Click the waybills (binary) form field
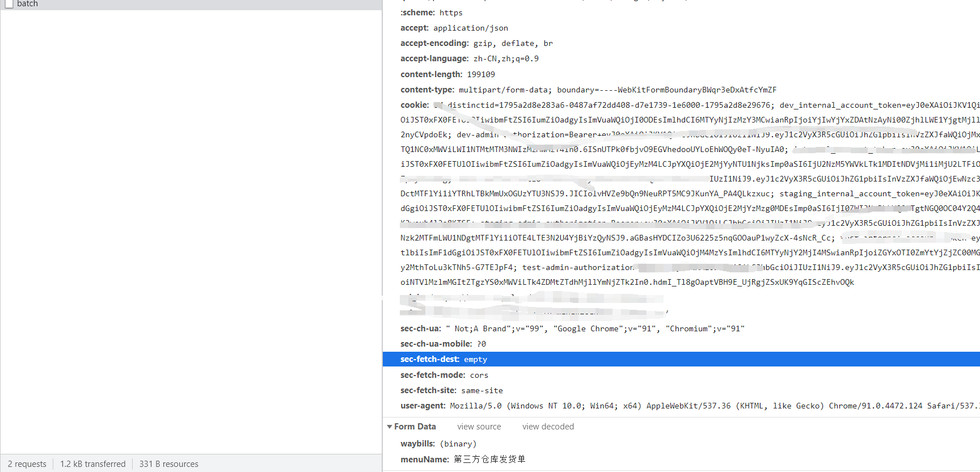Viewport: 980px width, 472px height. point(438,444)
